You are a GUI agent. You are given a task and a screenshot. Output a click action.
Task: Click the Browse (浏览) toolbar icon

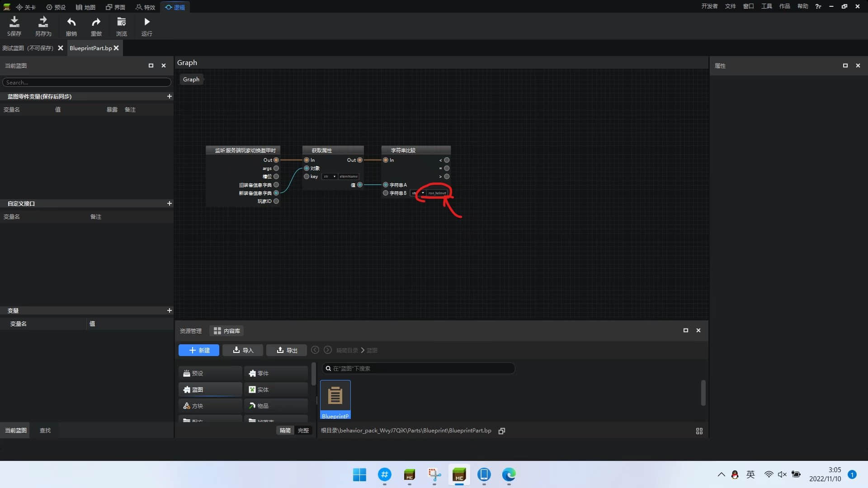click(122, 26)
